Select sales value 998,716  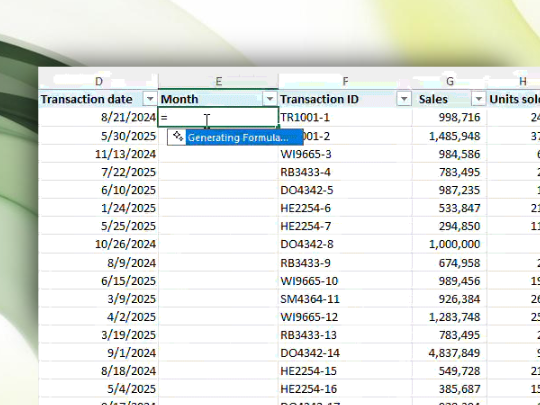pyautogui.click(x=449, y=117)
